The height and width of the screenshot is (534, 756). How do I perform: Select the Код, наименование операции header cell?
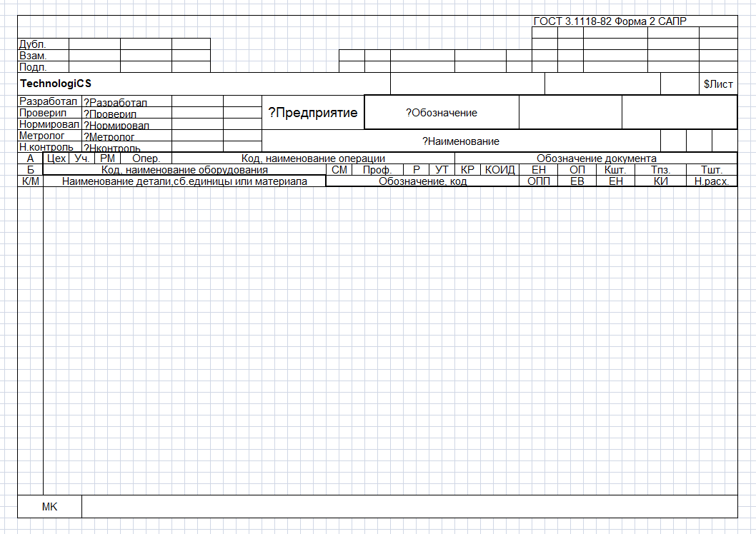[x=313, y=158]
